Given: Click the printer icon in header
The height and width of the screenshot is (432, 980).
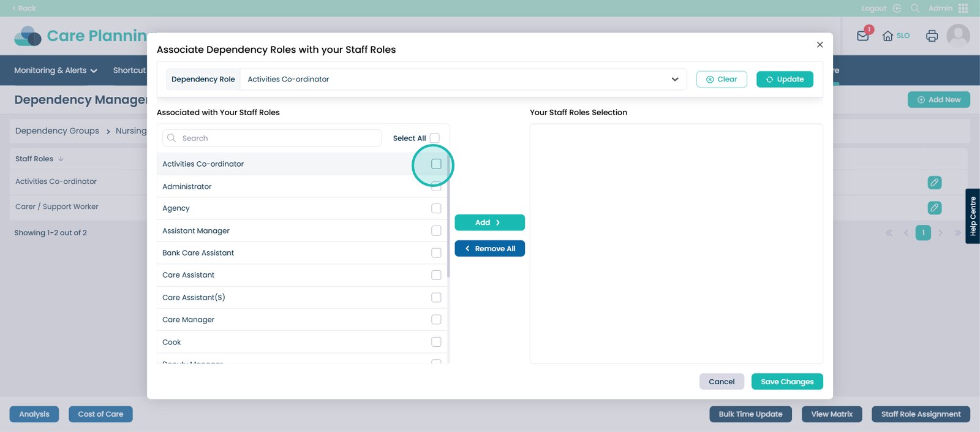Looking at the screenshot, I should coord(932,36).
